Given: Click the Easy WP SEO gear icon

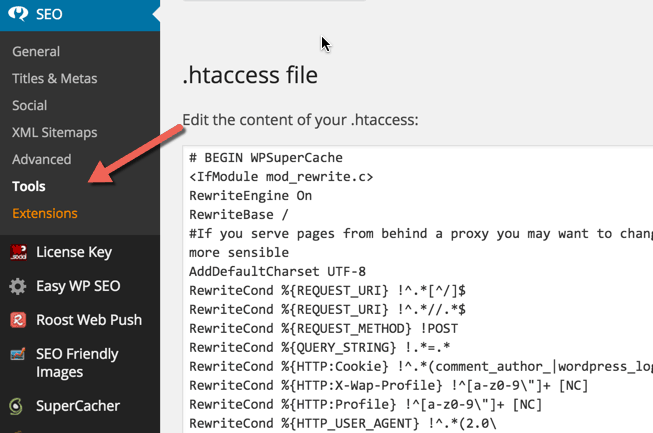Looking at the screenshot, I should (18, 286).
